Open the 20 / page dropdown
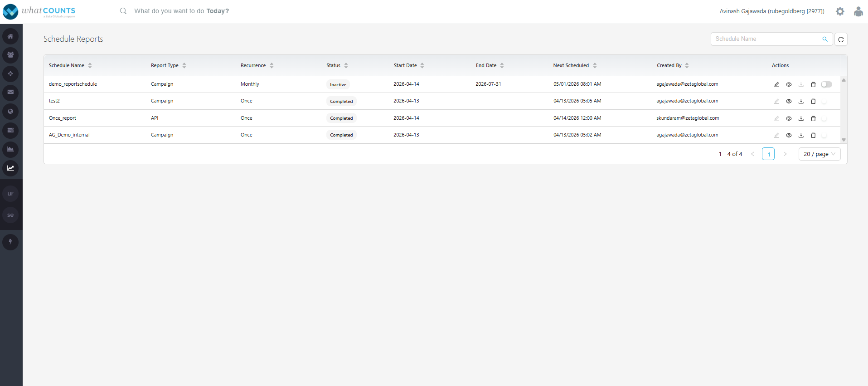868x386 pixels. coord(820,154)
